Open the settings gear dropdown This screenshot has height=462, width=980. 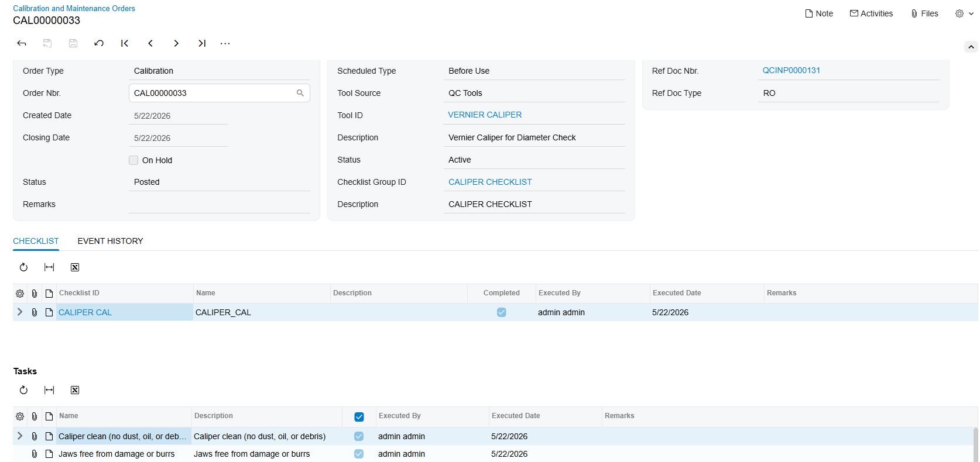click(x=964, y=13)
